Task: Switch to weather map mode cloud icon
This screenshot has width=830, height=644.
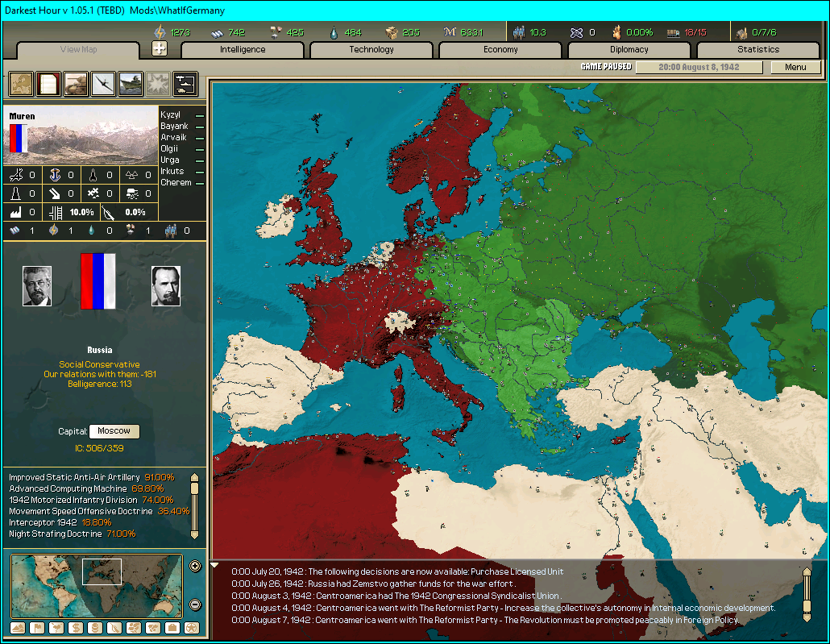Action: coord(56,628)
